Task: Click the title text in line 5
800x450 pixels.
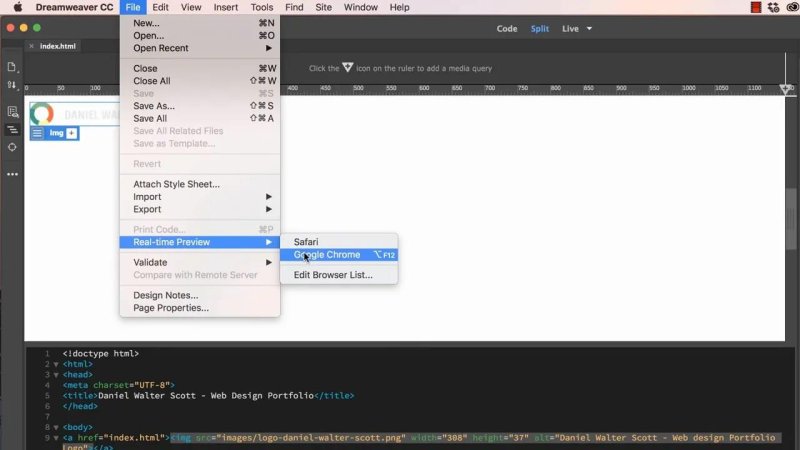Action: tap(206, 395)
